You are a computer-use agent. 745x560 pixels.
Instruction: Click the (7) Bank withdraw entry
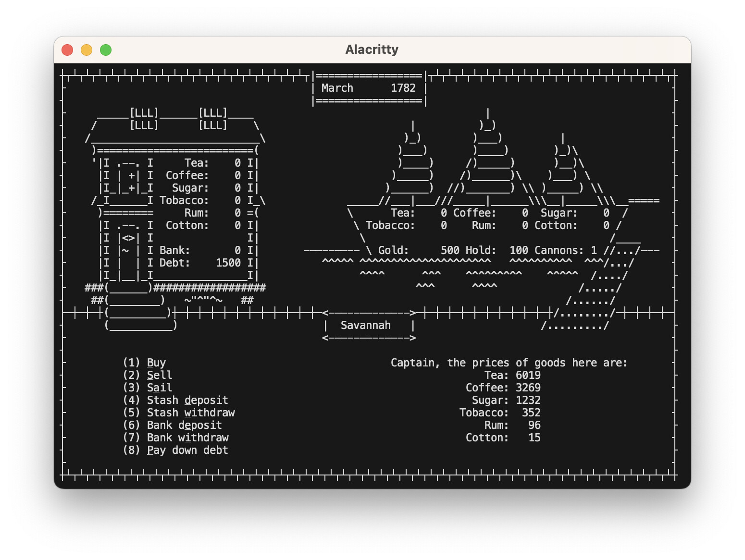tap(175, 438)
